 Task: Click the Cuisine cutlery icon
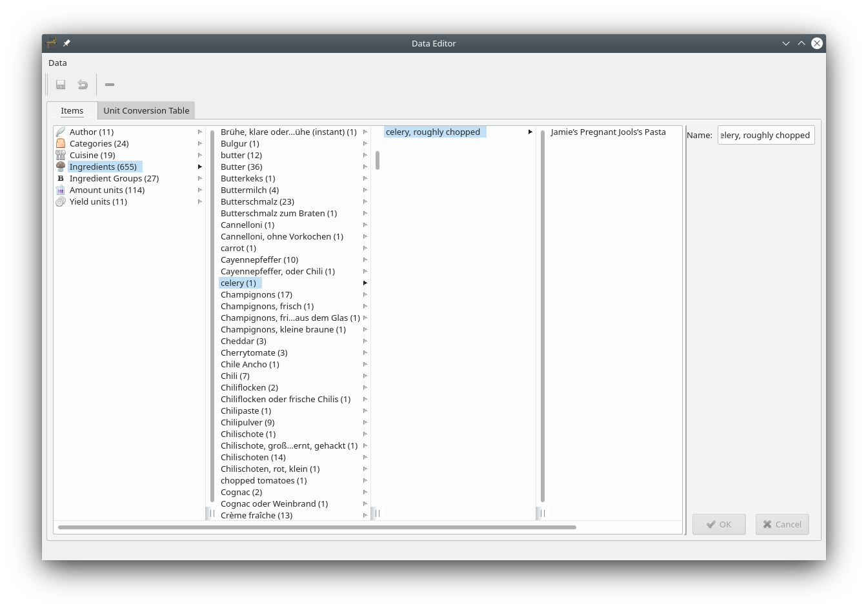(61, 155)
